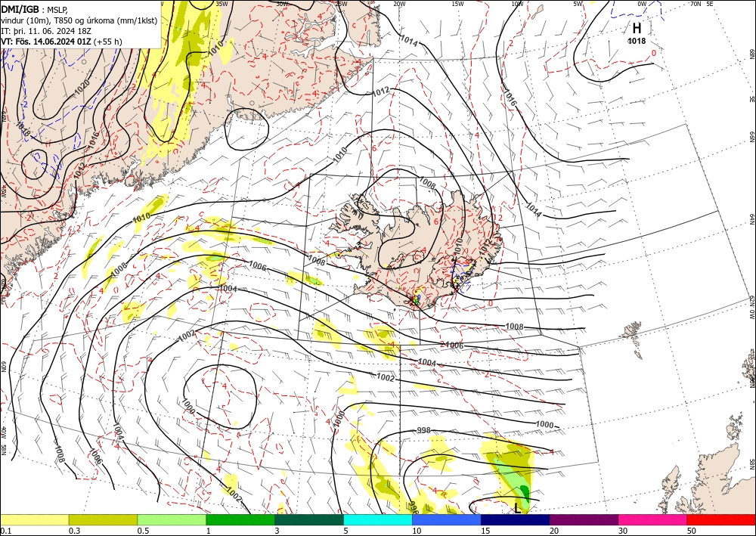Click the legend value 15

point(485,531)
